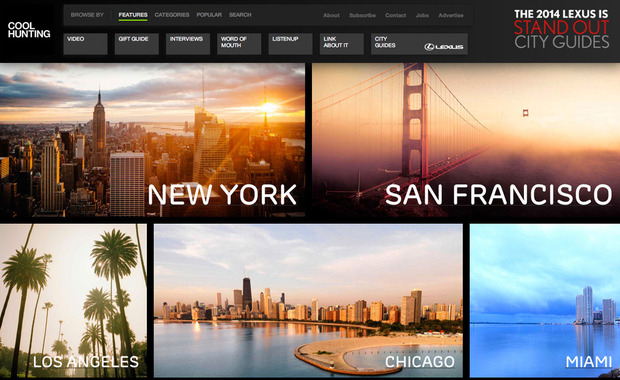Open the Search browse tab
Screen dimensions: 620x380
tap(240, 15)
